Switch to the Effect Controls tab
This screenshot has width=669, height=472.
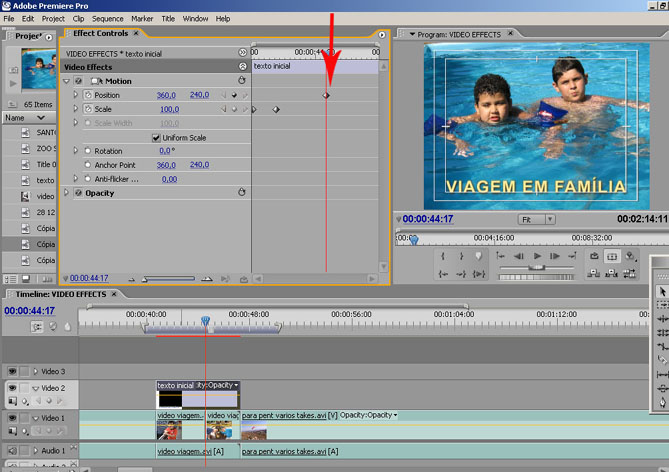[99, 33]
